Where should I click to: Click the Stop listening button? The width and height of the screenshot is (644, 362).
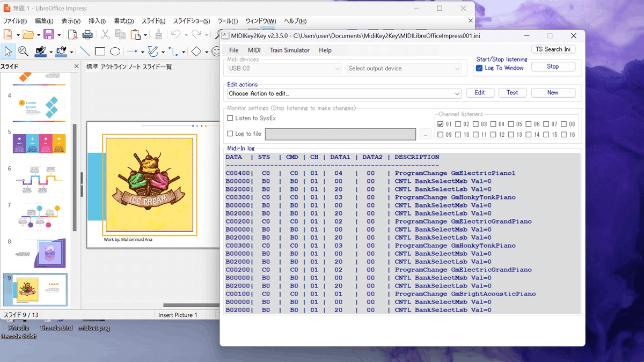click(553, 67)
